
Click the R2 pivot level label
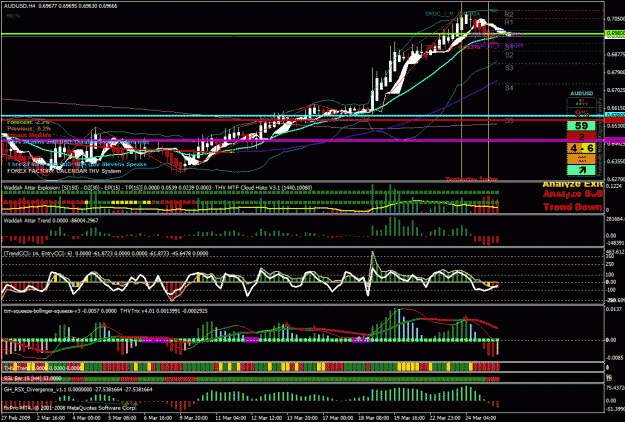pyautogui.click(x=509, y=15)
